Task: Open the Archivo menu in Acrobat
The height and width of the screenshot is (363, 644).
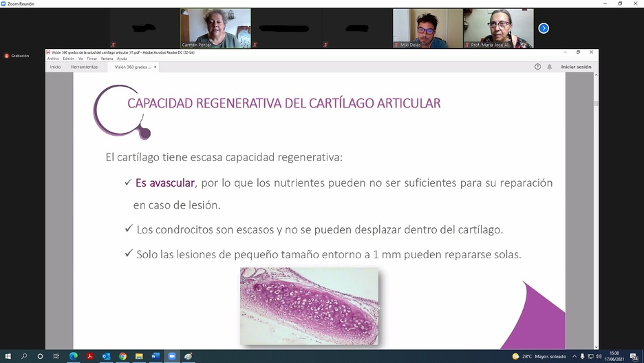Action: (x=53, y=59)
